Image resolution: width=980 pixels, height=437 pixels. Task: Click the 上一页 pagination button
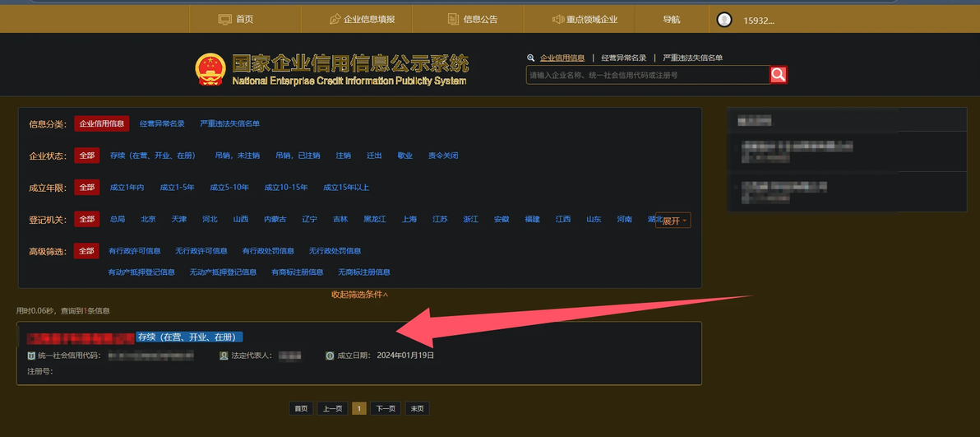[332, 409]
